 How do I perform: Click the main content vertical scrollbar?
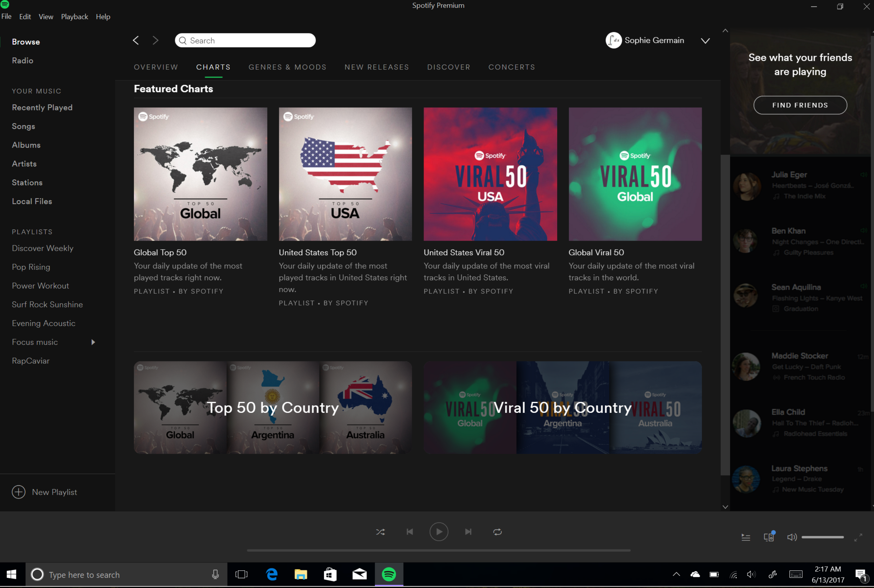(725, 315)
